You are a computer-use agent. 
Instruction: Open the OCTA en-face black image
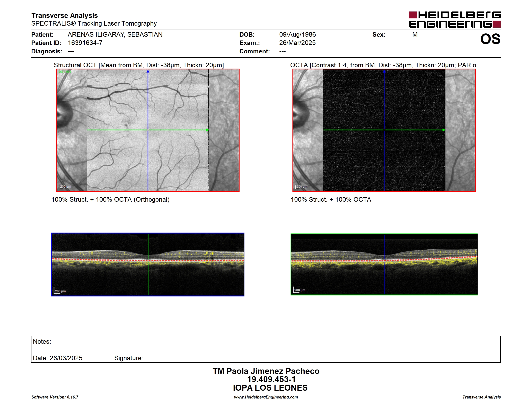click(384, 130)
